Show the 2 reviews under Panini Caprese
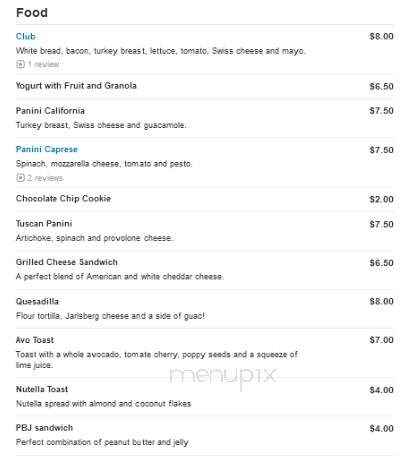402x458 pixels. click(45, 178)
